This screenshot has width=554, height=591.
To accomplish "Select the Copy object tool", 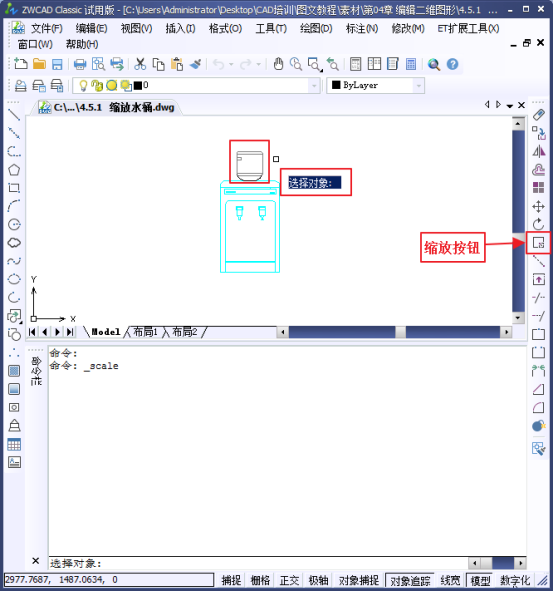I will pos(539,133).
